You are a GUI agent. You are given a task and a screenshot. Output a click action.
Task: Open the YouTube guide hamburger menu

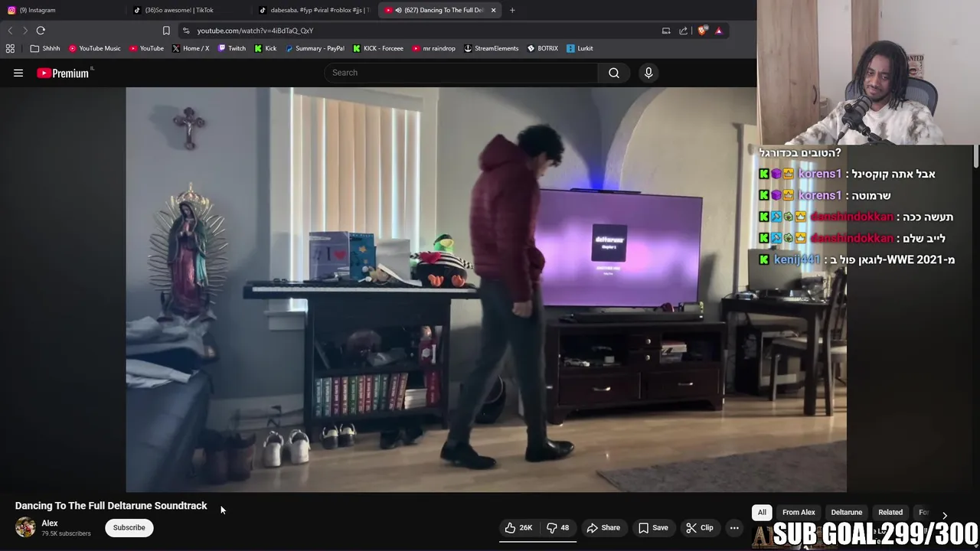tap(18, 73)
